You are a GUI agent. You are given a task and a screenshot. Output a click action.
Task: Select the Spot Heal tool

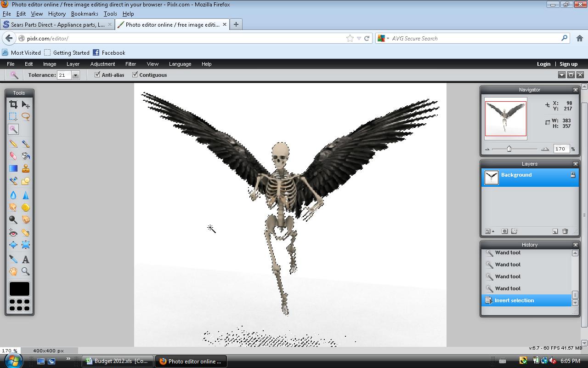[26, 233]
